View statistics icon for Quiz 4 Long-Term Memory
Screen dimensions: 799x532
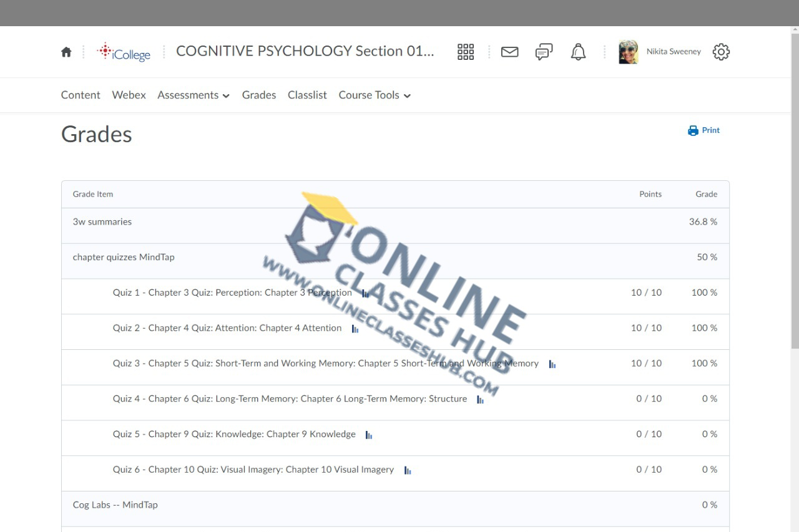coord(480,400)
